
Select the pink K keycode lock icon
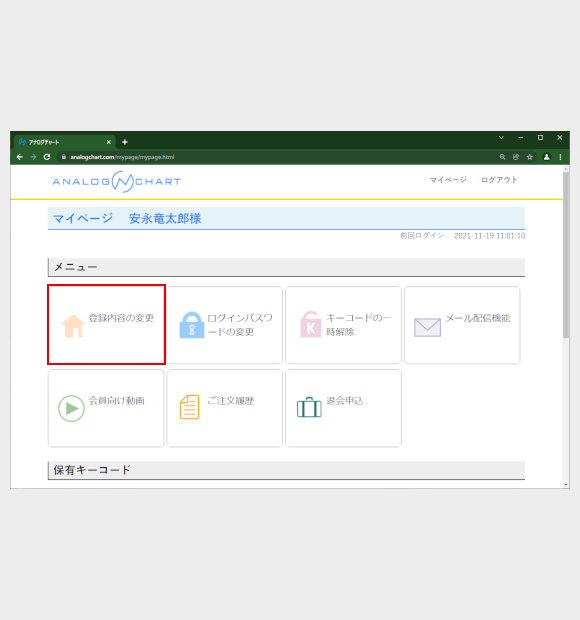310,324
